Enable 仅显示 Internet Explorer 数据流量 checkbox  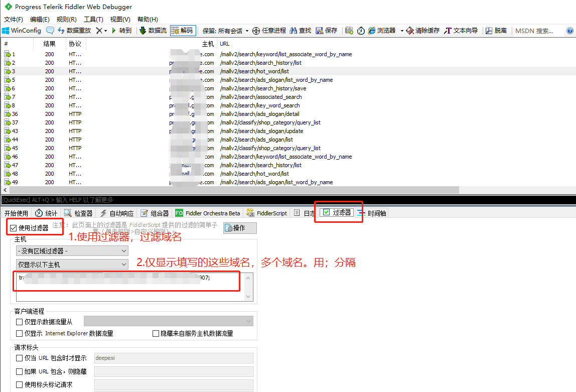(x=20, y=334)
